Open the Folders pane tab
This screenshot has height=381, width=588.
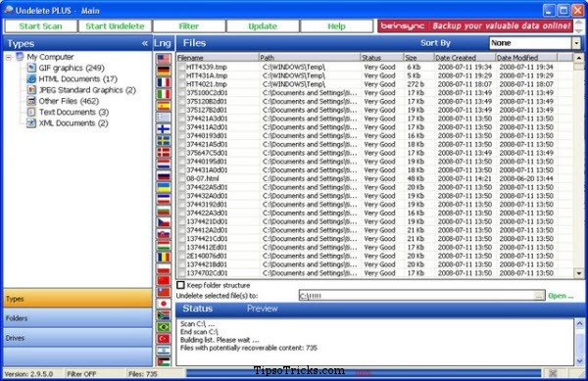point(77,318)
